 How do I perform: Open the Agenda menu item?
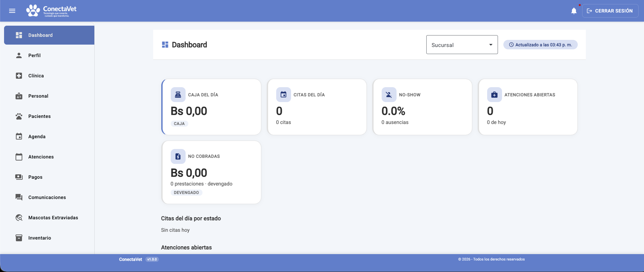(49, 137)
